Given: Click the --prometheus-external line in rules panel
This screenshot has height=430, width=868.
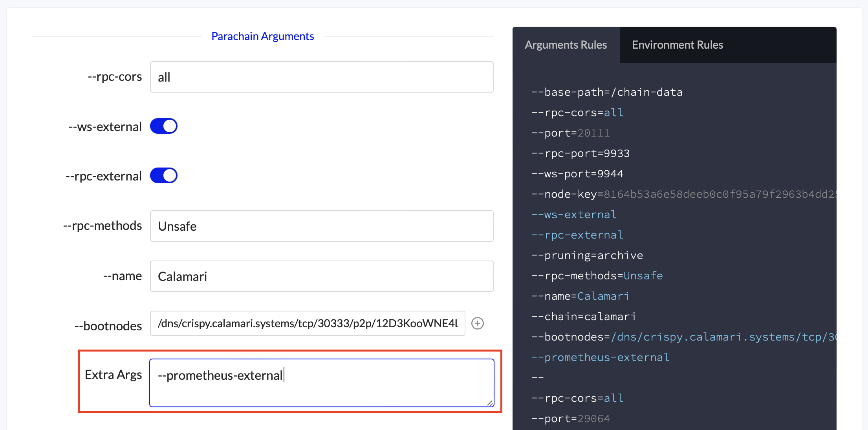Looking at the screenshot, I should 600,357.
